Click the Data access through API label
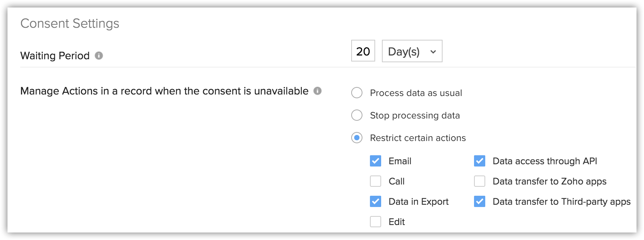This screenshot has height=240, width=644. click(x=544, y=161)
